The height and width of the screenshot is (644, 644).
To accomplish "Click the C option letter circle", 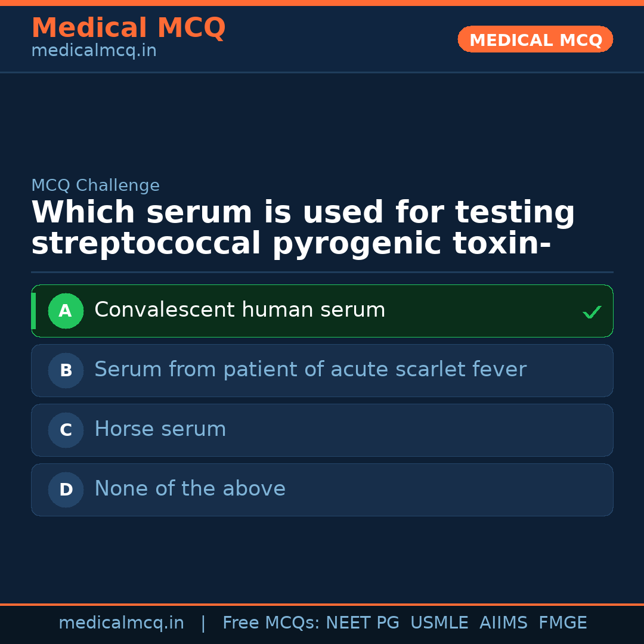I will point(66,430).
